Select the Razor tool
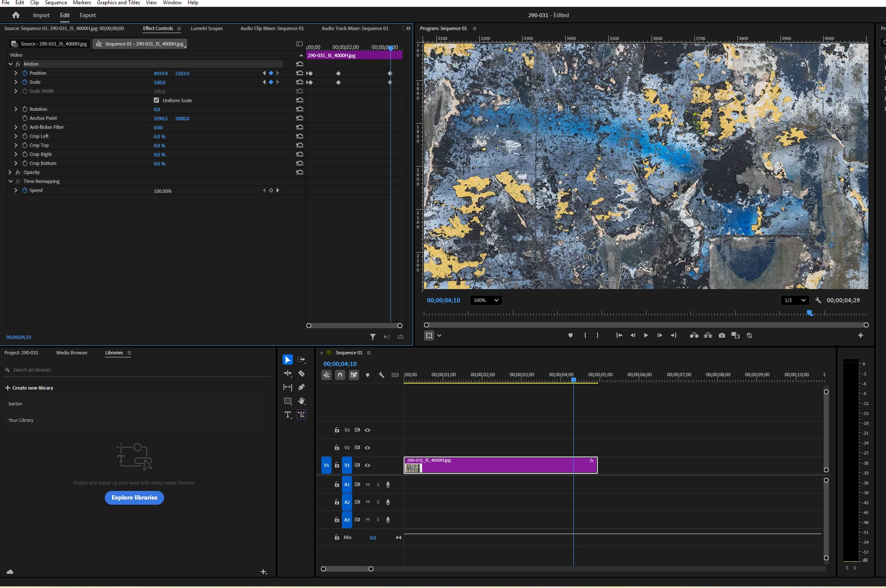 pyautogui.click(x=301, y=374)
